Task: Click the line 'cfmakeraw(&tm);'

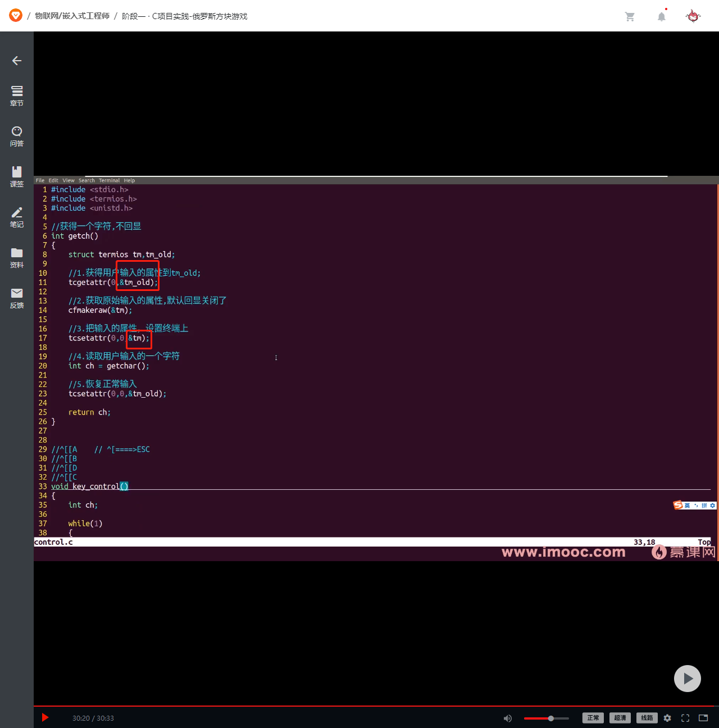Action: point(101,310)
